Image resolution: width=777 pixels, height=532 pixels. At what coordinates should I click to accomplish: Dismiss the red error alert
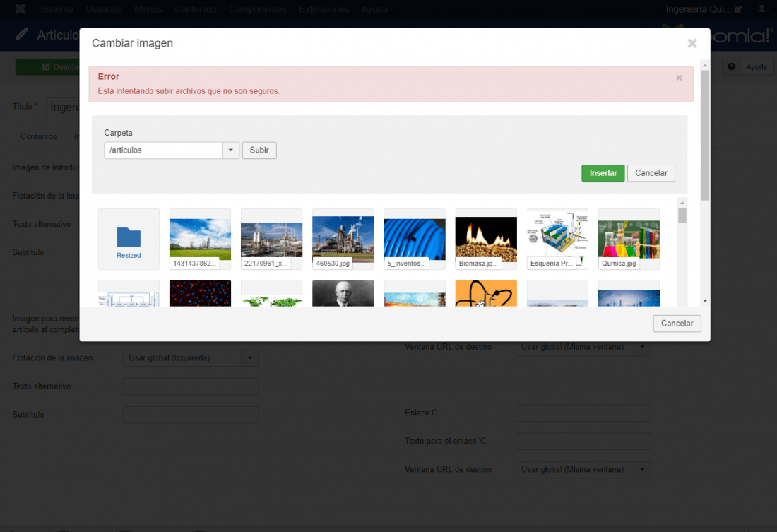[x=679, y=77]
